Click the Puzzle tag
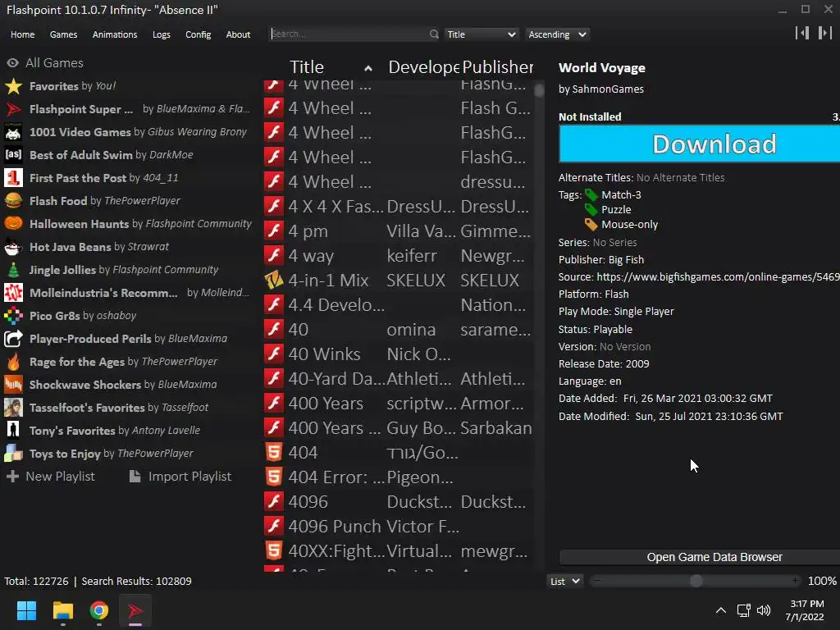 pyautogui.click(x=616, y=209)
